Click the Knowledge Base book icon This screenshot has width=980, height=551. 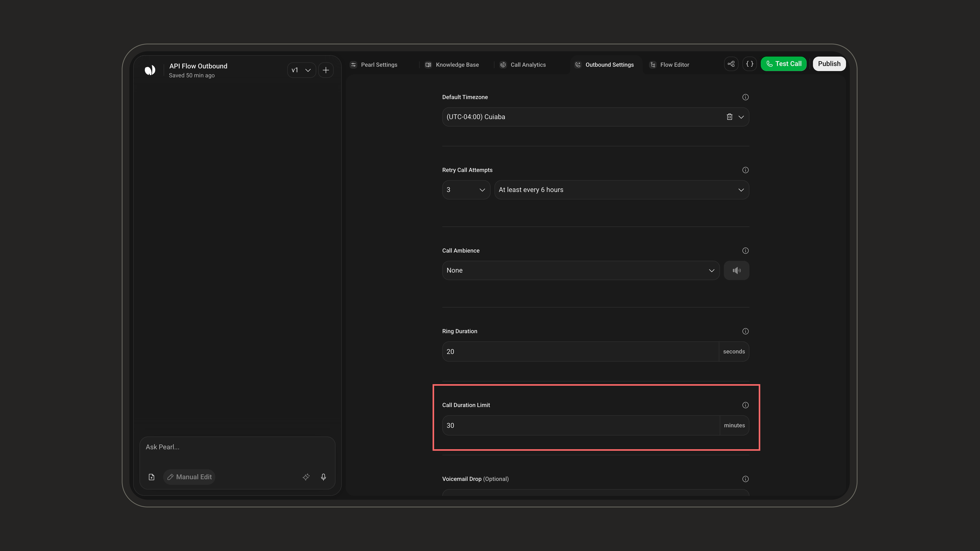click(x=428, y=65)
